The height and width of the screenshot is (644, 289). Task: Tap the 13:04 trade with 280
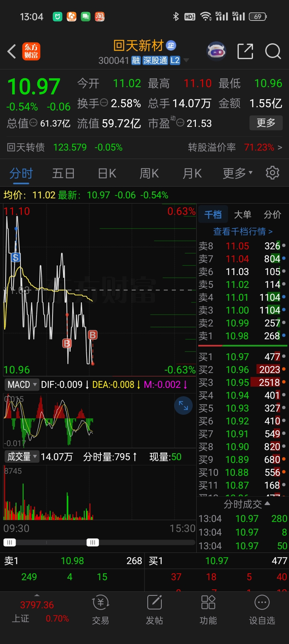click(242, 518)
